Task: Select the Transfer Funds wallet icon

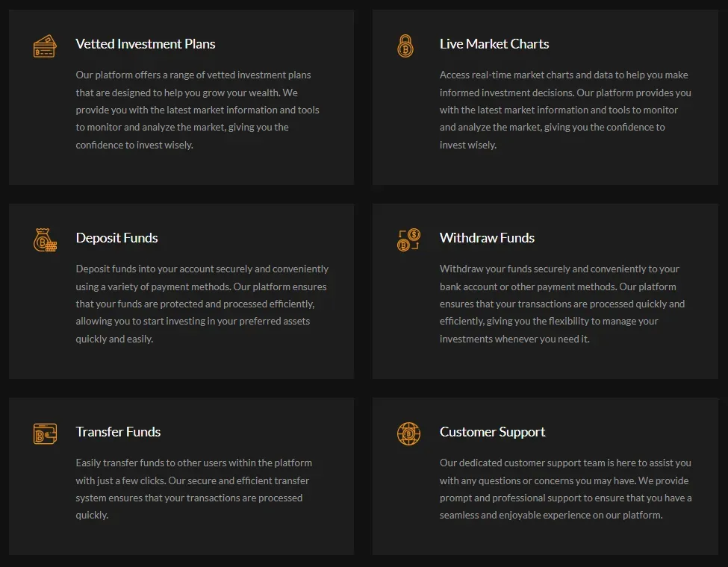Action: [45, 433]
